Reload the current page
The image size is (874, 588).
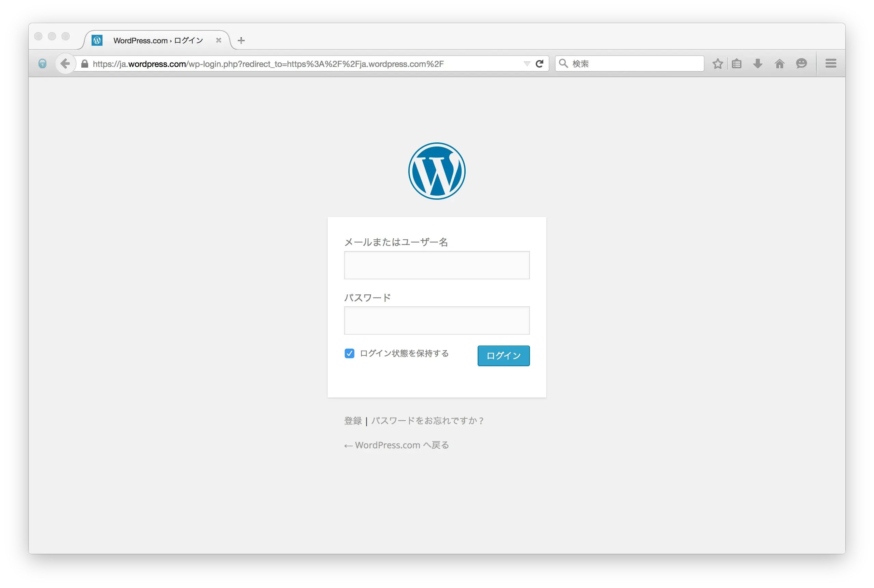point(540,64)
